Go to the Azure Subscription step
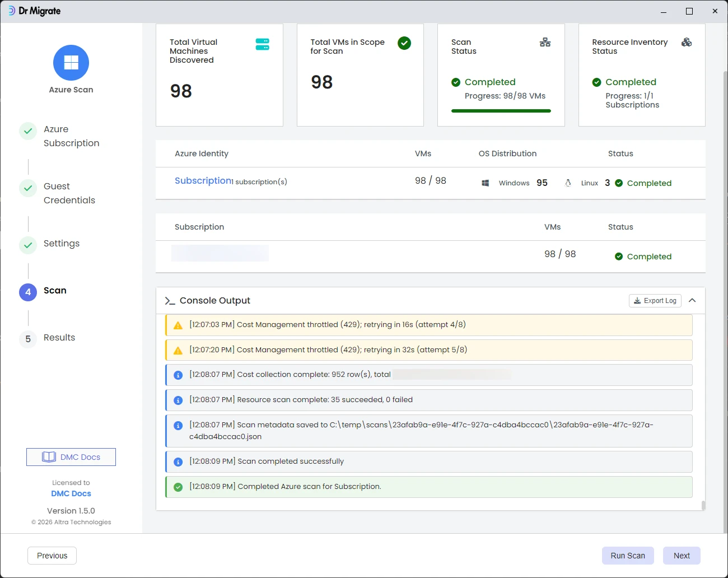Viewport: 728px width, 578px height. click(72, 136)
